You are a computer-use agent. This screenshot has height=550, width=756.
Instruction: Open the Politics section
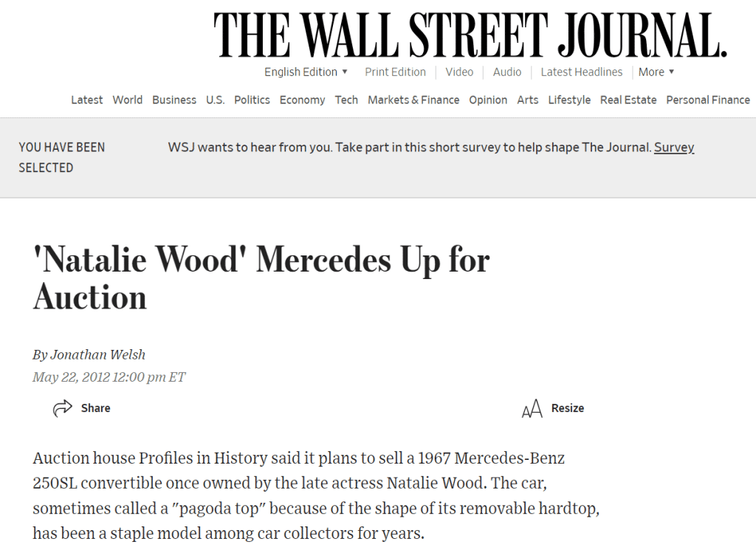[x=252, y=100]
